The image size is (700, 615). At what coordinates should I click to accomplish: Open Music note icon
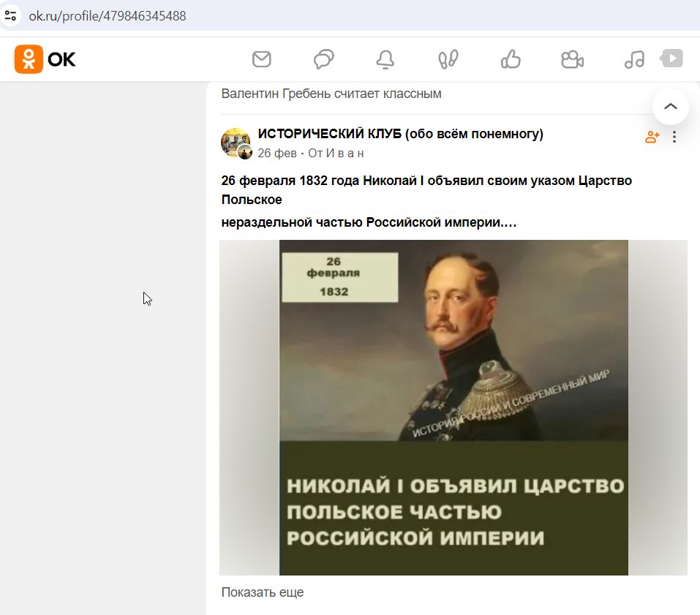pos(634,59)
